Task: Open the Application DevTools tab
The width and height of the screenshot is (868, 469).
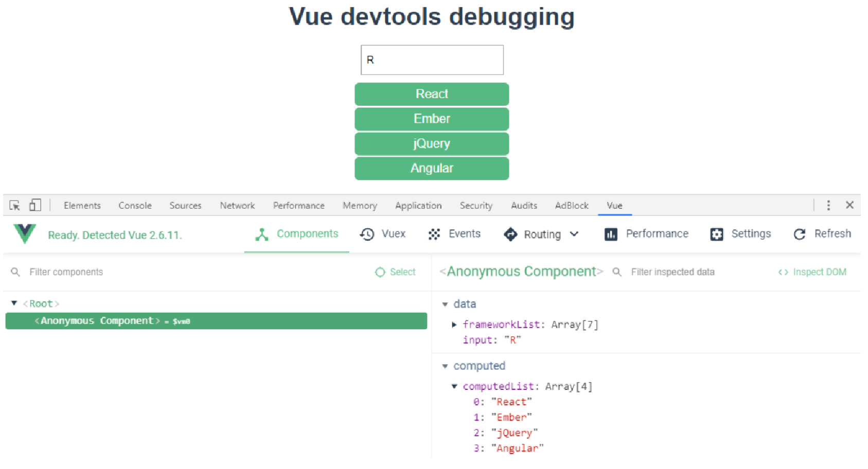Action: point(418,205)
